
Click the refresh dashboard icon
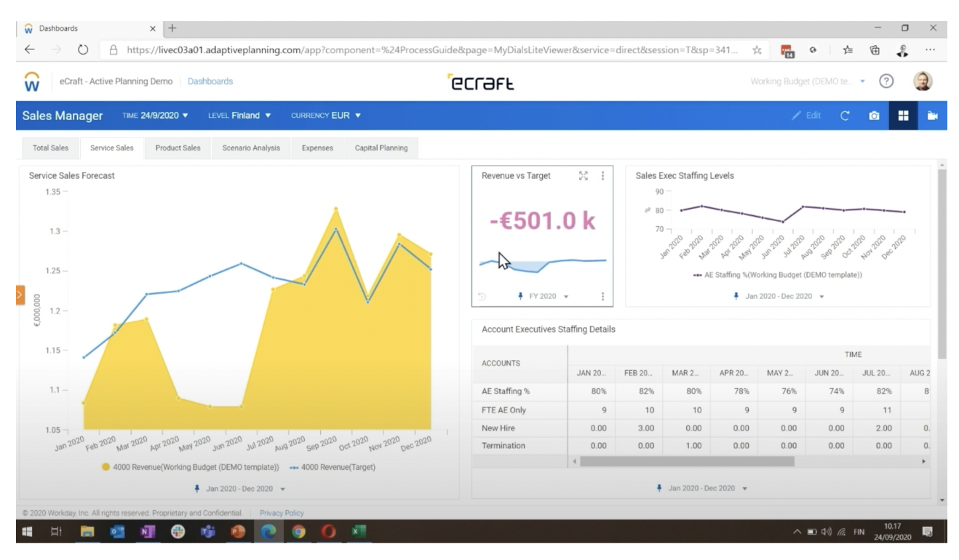click(x=845, y=116)
